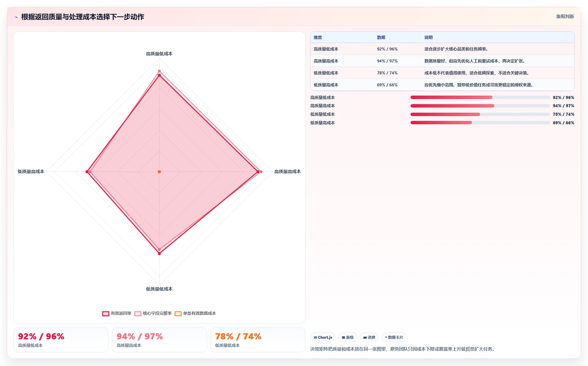Click the dark red radar point on the 低质量低成本 axis
Image resolution: width=588 pixels, height=366 pixels.
(x=159, y=254)
